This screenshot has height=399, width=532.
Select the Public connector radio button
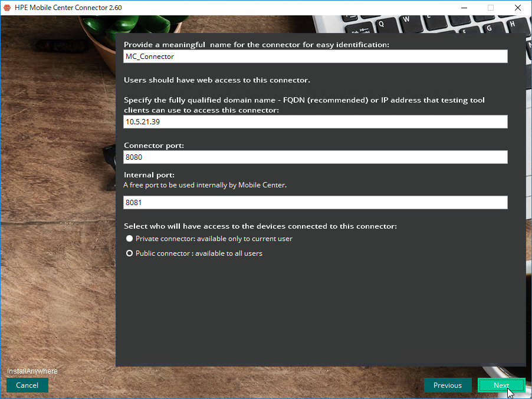click(x=130, y=253)
